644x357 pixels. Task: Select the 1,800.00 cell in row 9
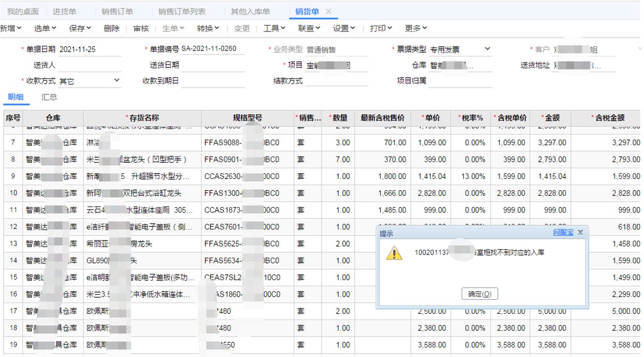tap(383, 177)
